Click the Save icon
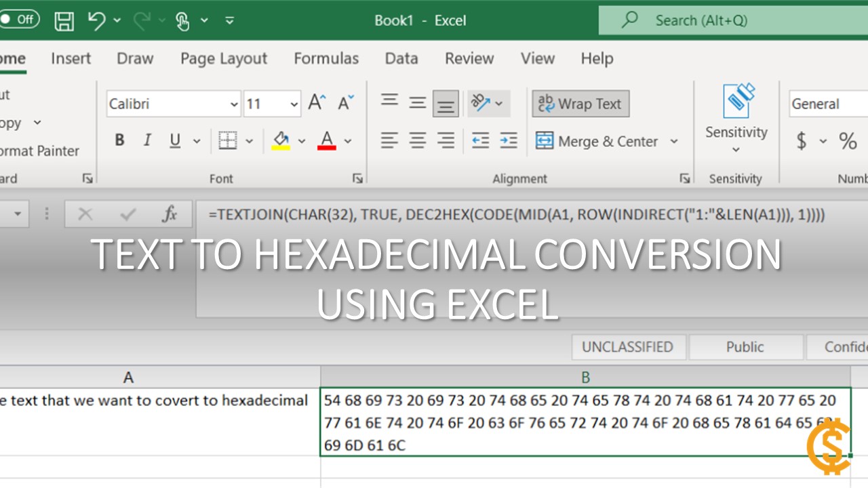Viewport: 868px width, 488px height. 64,20
